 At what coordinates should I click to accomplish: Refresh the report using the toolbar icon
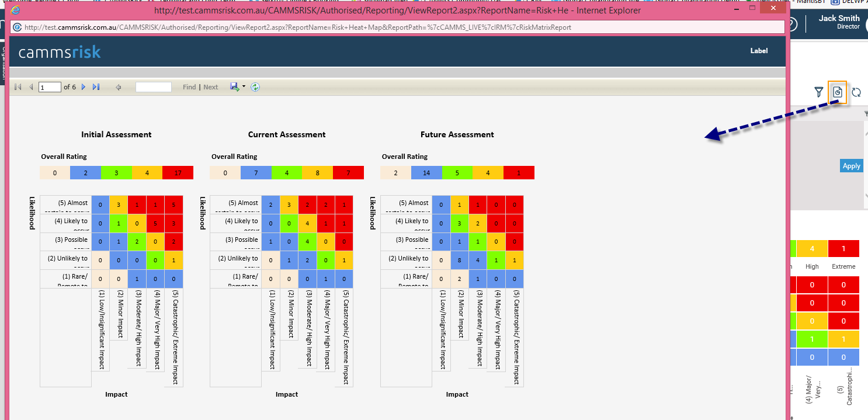pyautogui.click(x=255, y=87)
